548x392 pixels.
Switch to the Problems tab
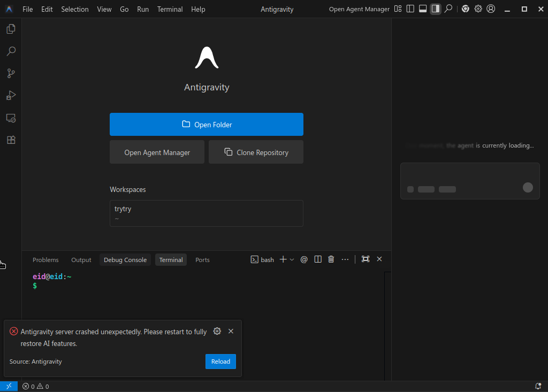(45, 260)
